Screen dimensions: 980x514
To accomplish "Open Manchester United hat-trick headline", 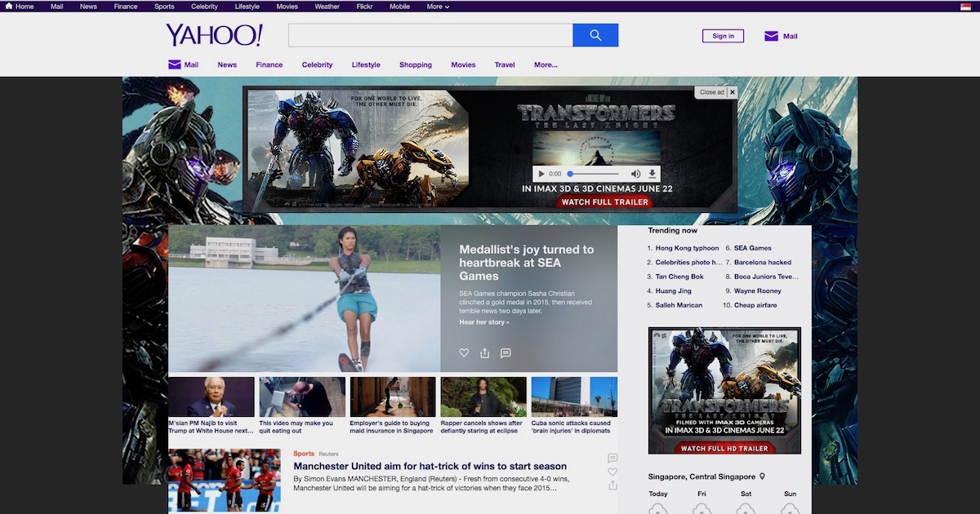I will click(430, 467).
